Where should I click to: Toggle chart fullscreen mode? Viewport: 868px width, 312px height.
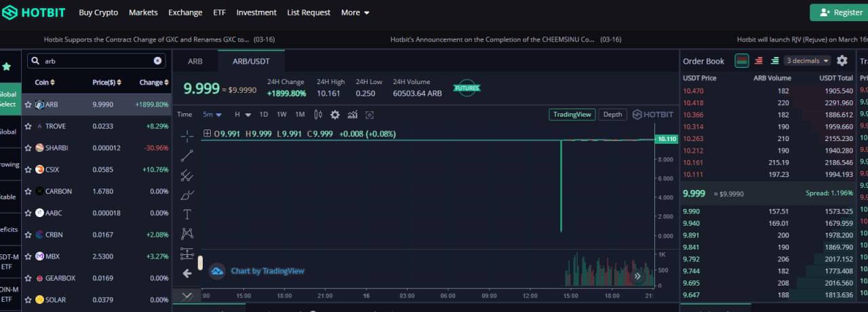click(370, 115)
